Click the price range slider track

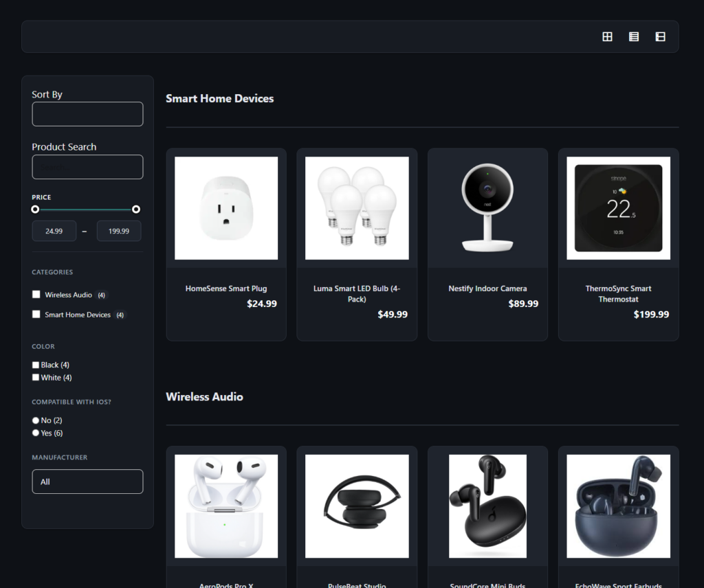[x=85, y=210]
